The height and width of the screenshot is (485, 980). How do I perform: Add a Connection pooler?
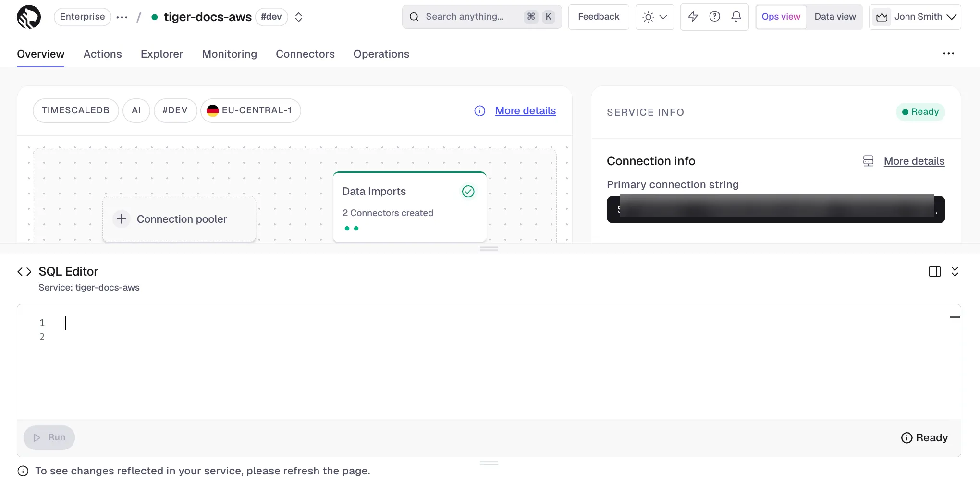[x=179, y=219]
